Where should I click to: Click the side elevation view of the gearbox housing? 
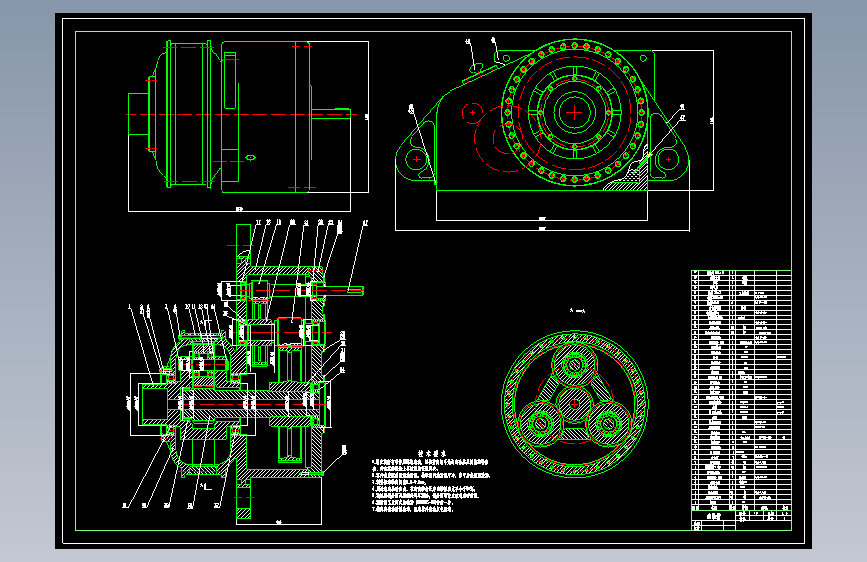pos(239,116)
